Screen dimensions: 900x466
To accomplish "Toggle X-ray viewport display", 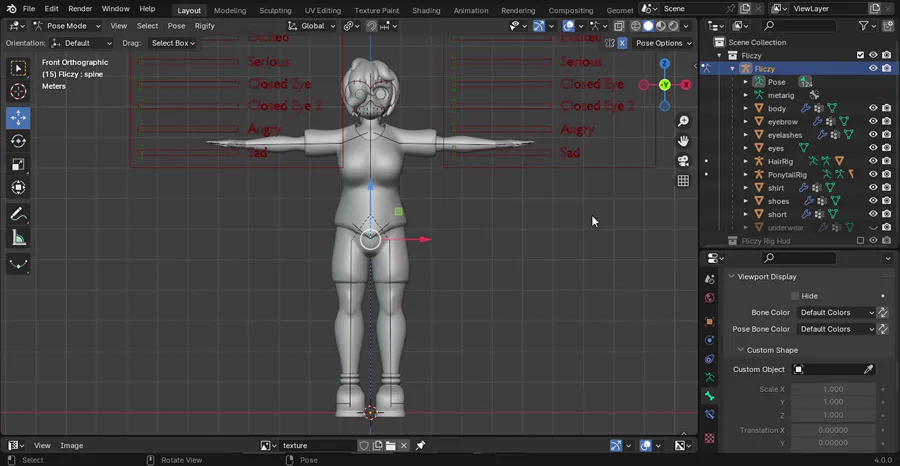I will pyautogui.click(x=619, y=26).
